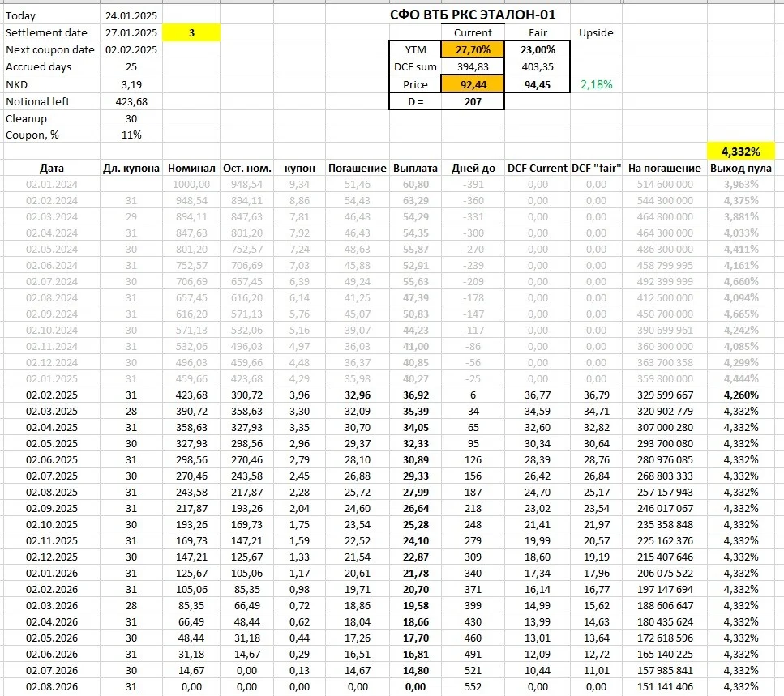Click the Next coupon date value 02.02.2025

pos(131,50)
